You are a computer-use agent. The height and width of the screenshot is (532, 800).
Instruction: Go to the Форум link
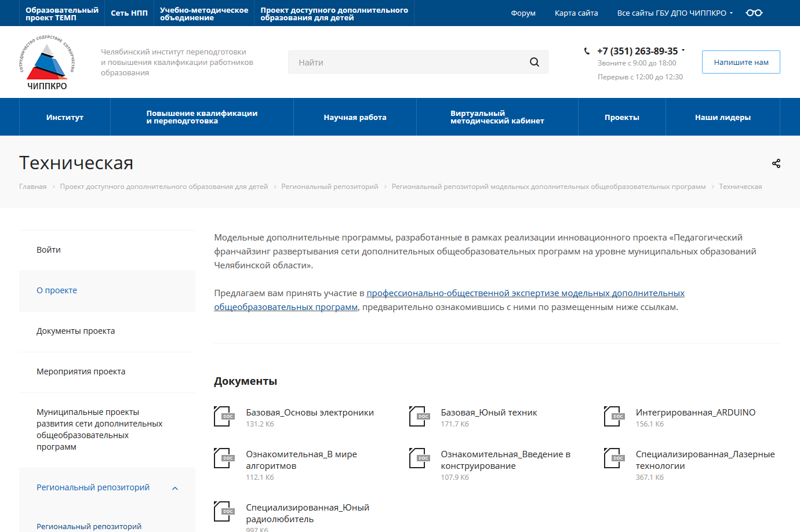pos(523,13)
